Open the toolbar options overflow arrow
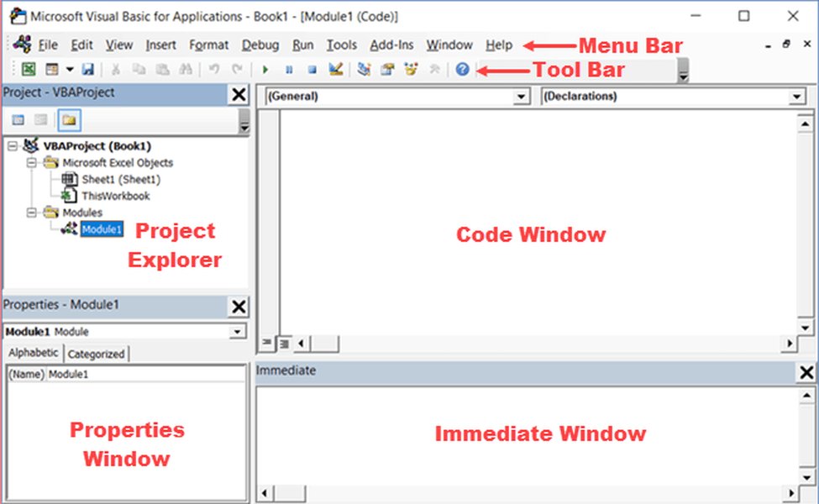Screen dimensions: 819x504 tap(683, 71)
